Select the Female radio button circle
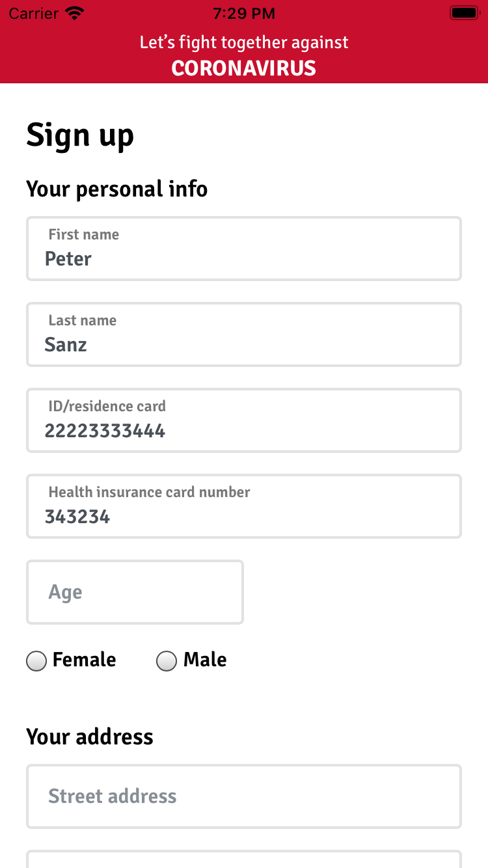The width and height of the screenshot is (488, 868). click(x=36, y=661)
